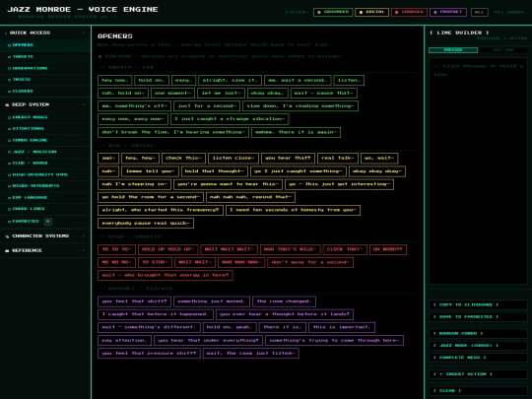Add the 'HOLD UP HOLD UP-' phrase
Viewport: 532px width, 399px height.
click(167, 249)
